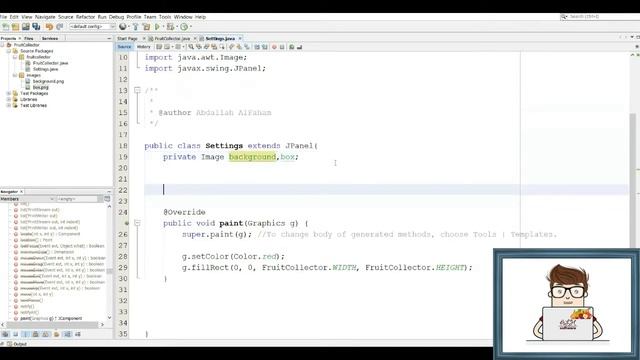640x360 pixels.
Task: Expand the Libraries node
Action: [x=9, y=99]
